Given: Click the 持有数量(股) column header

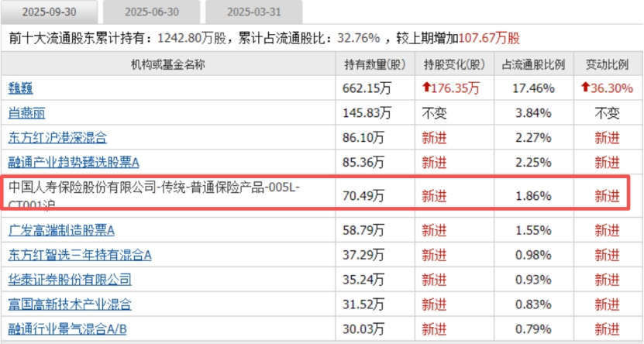Looking at the screenshot, I should [375, 64].
